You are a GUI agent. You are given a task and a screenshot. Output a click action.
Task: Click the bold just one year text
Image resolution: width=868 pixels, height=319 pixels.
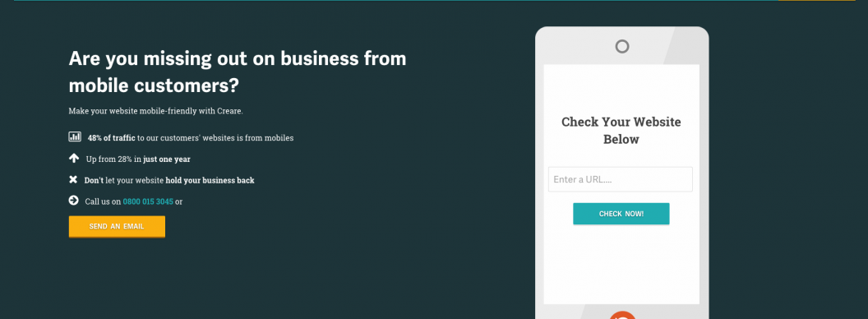(x=167, y=159)
